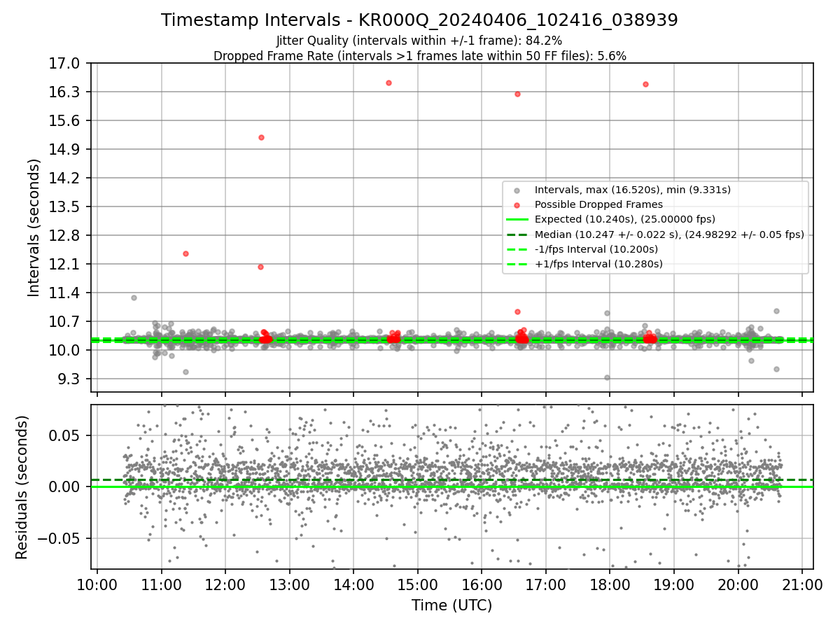The image size is (840, 630).
Task: Click the 'Intervals (seconds)' y-axis label
Action: tap(34, 227)
